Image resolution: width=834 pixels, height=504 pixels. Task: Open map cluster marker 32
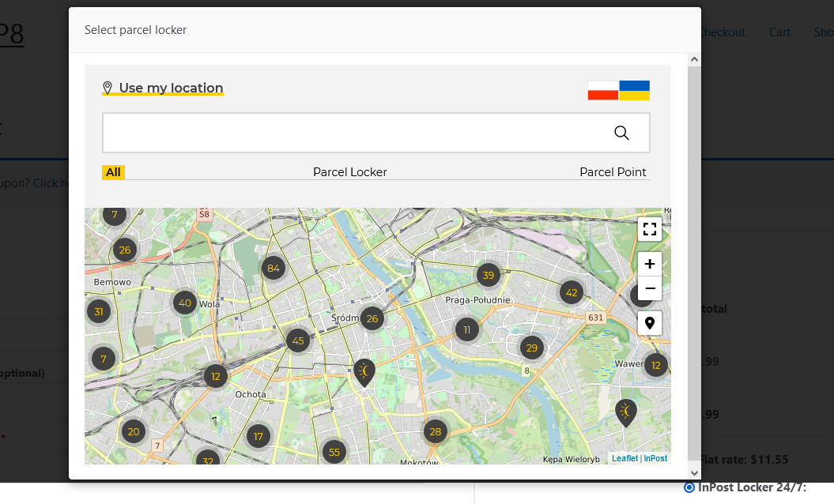208,458
